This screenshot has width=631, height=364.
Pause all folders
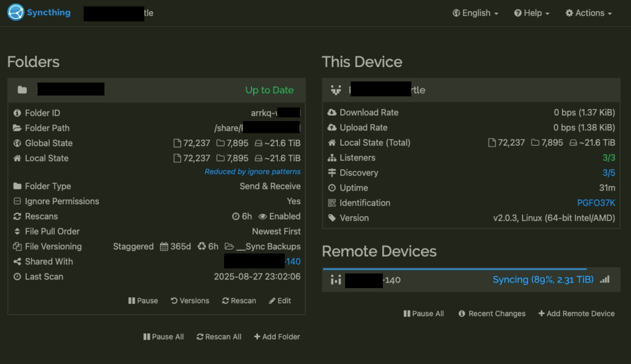coord(163,337)
